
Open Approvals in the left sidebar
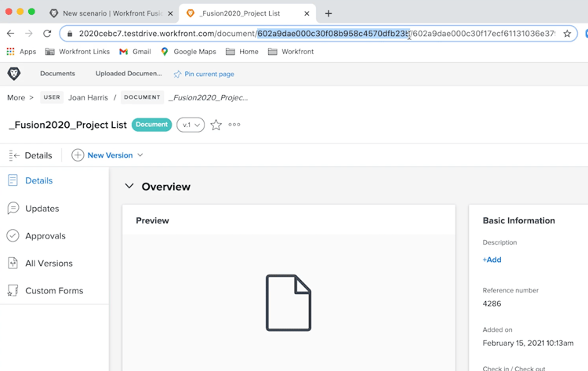(x=45, y=236)
